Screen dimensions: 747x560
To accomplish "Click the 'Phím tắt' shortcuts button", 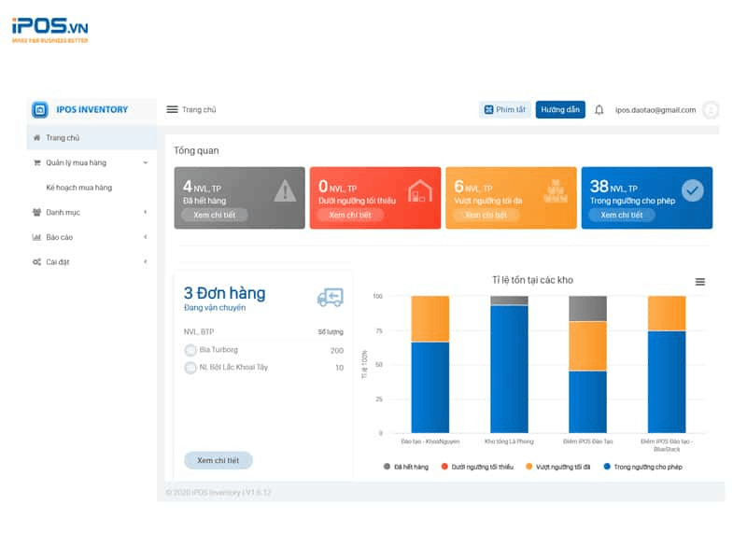I will pos(505,110).
